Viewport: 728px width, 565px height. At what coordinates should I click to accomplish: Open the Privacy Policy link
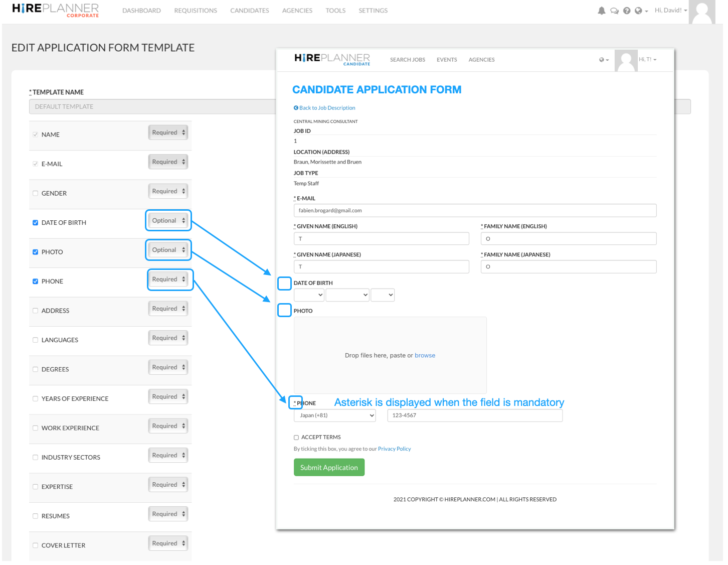394,449
